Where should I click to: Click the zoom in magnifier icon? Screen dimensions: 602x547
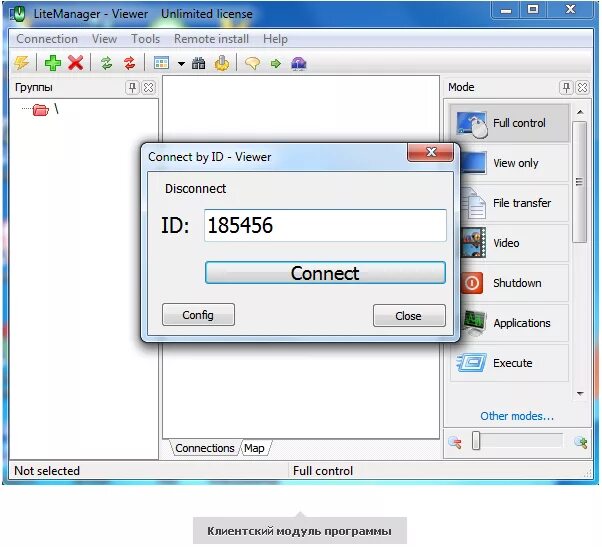click(x=580, y=442)
